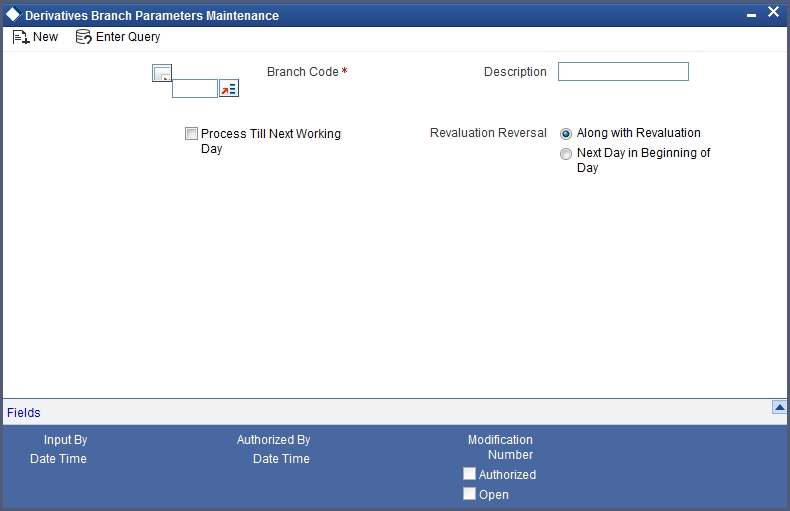Viewport: 790px width, 511px height.
Task: Click the New record icon
Action: 21,37
